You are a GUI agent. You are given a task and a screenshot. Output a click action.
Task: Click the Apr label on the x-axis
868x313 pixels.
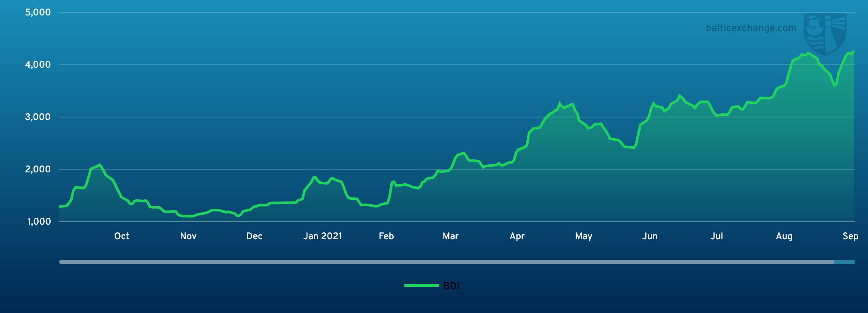tap(517, 236)
